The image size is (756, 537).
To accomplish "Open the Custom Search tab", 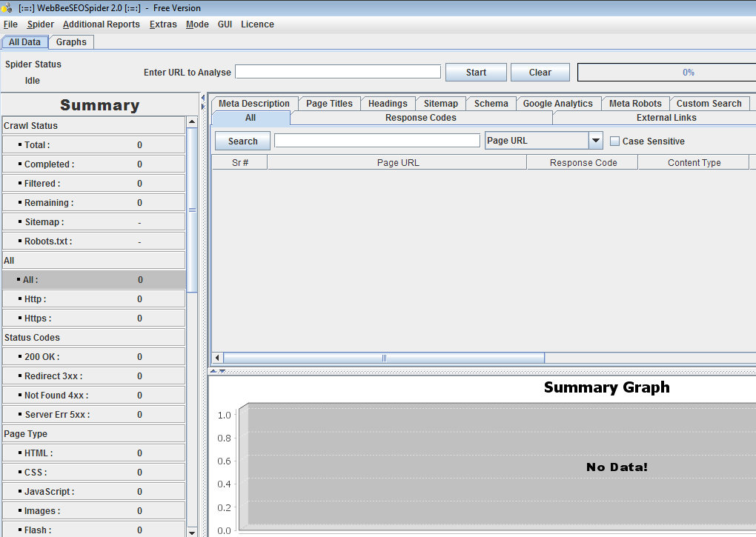I will [x=709, y=104].
